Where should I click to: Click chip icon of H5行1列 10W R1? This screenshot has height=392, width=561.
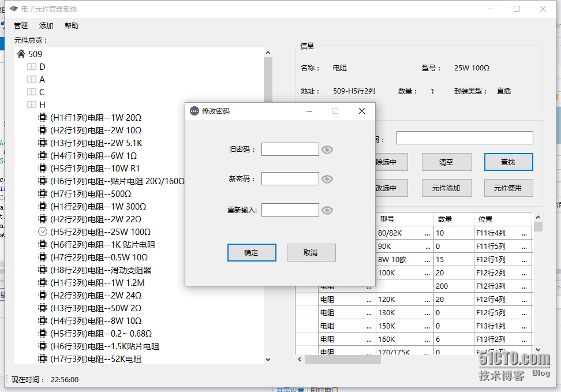43,168
